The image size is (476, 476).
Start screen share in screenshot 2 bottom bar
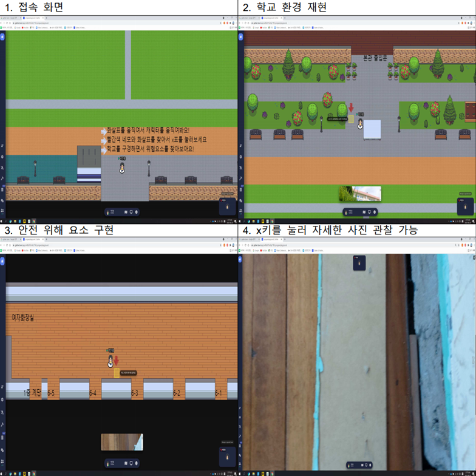pyautogui.click(x=369, y=212)
